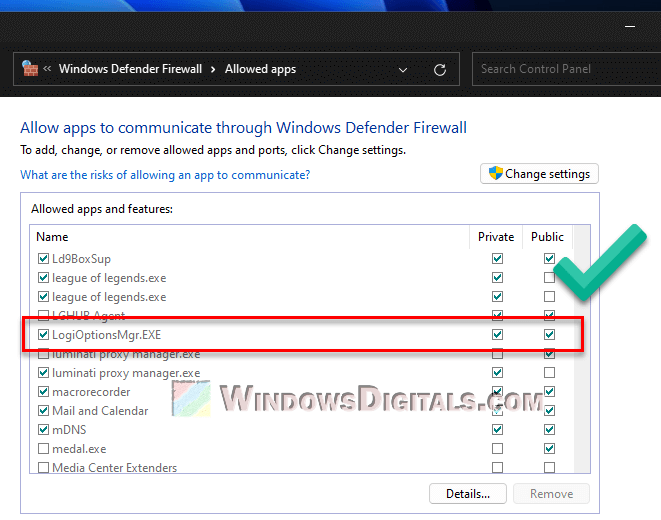
Task: Toggle Public checkbox for medal.exe
Action: [549, 448]
